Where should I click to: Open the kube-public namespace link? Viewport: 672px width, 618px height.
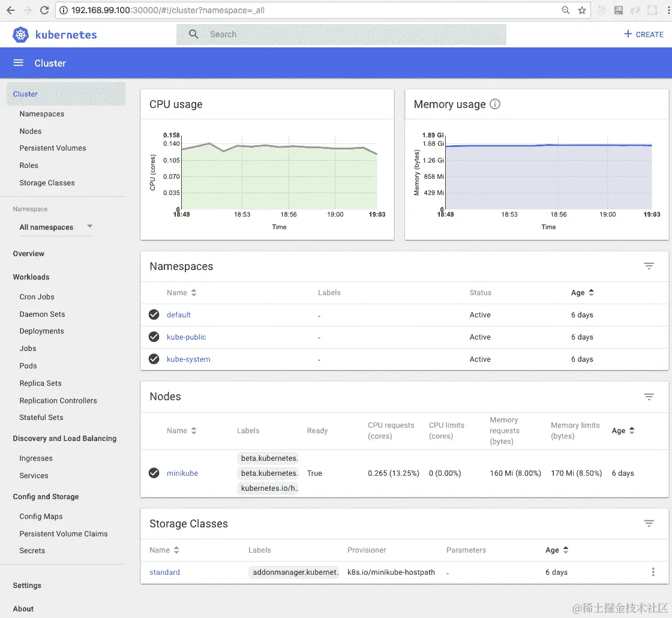[187, 337]
